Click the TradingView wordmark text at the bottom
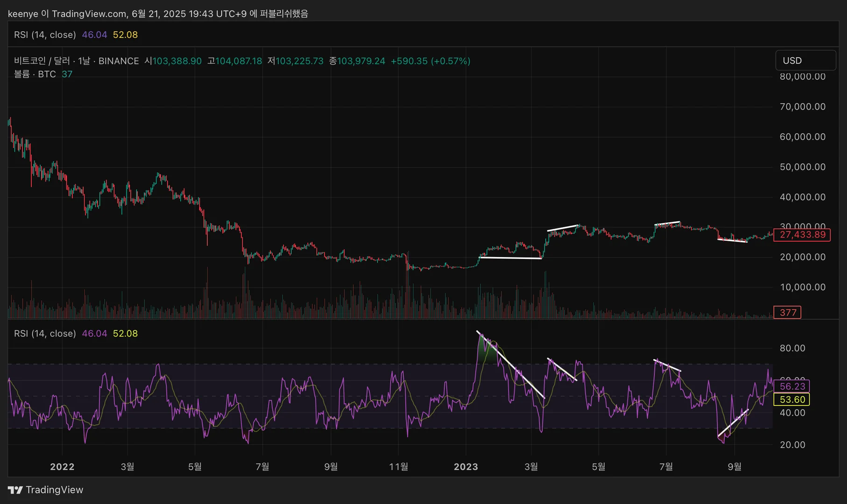This screenshot has width=847, height=504. (55, 490)
